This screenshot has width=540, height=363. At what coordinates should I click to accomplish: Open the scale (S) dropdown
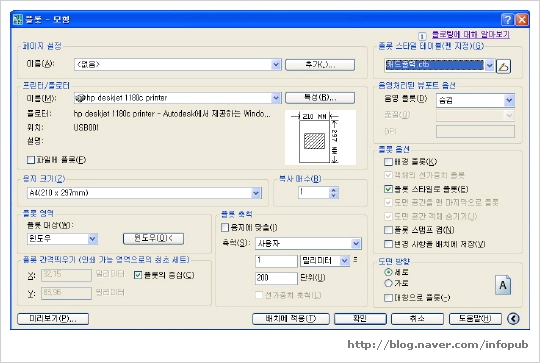pos(356,243)
